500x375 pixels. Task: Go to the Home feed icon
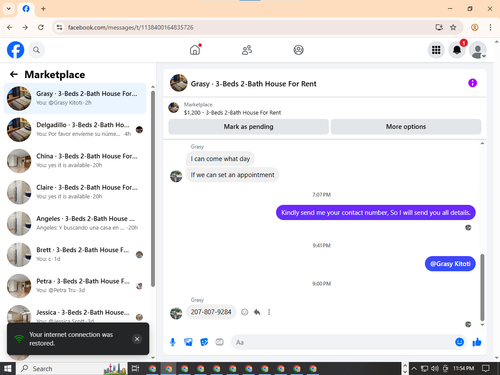[195, 50]
